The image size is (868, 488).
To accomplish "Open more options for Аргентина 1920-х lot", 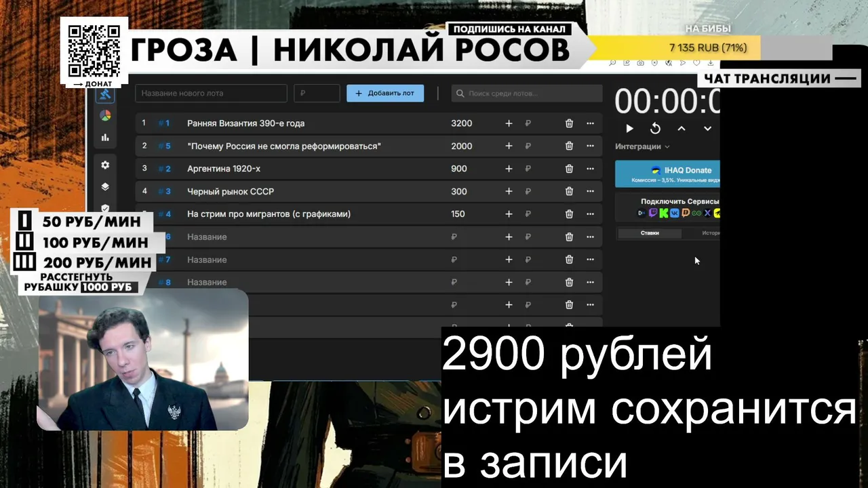I will 590,169.
